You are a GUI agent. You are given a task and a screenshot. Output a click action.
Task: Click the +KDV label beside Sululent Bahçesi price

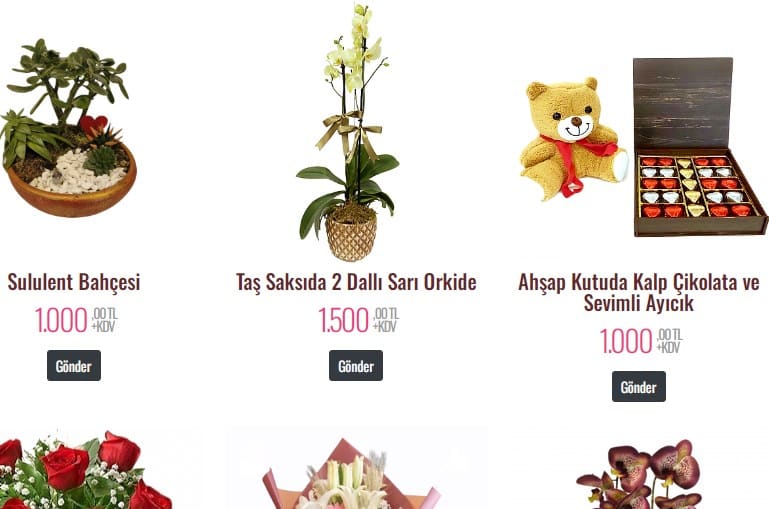103,327
